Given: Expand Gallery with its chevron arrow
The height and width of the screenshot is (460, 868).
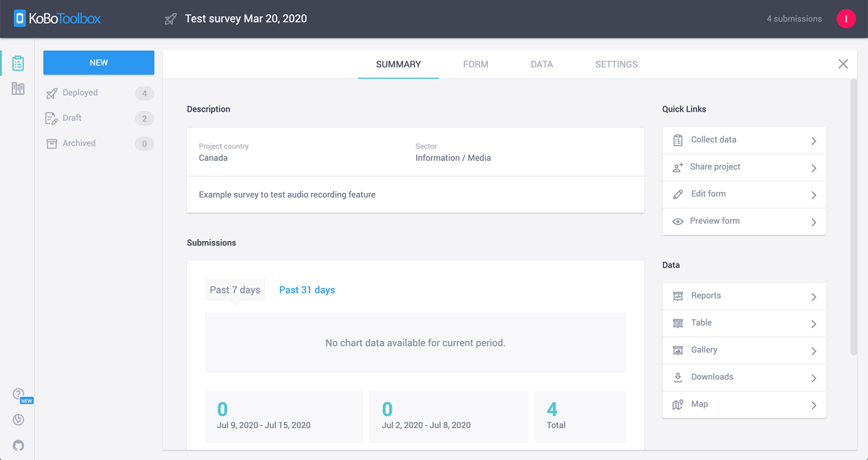Looking at the screenshot, I should pos(813,350).
